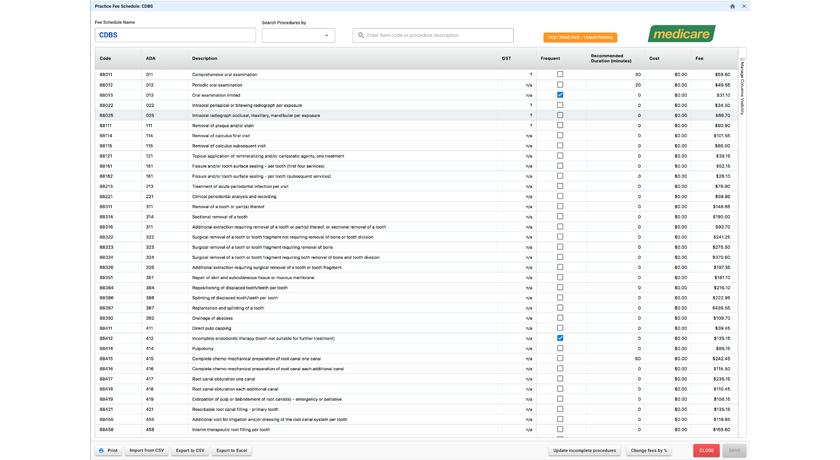Image resolution: width=840 pixels, height=460 pixels.
Task: Click fee value $436.55
Action: [x=721, y=308]
